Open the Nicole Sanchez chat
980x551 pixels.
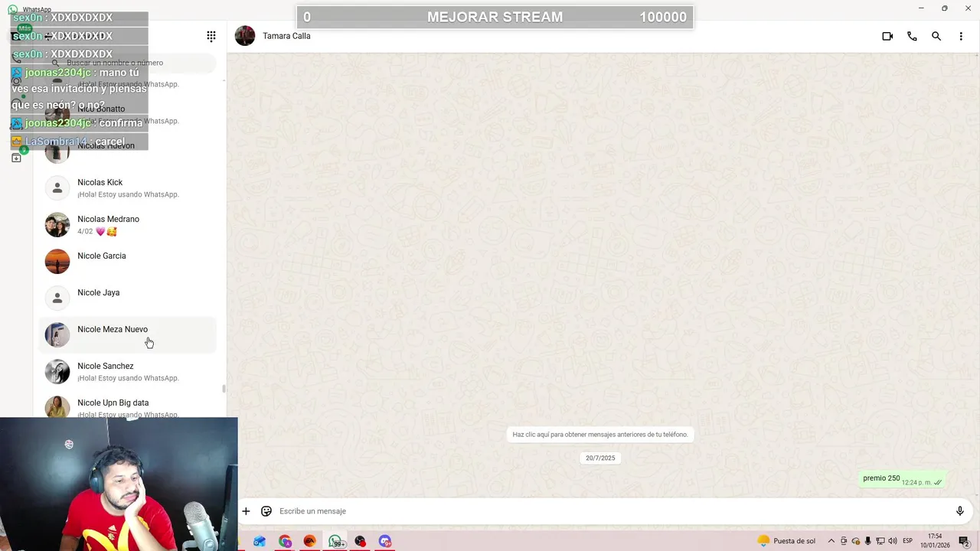point(128,372)
